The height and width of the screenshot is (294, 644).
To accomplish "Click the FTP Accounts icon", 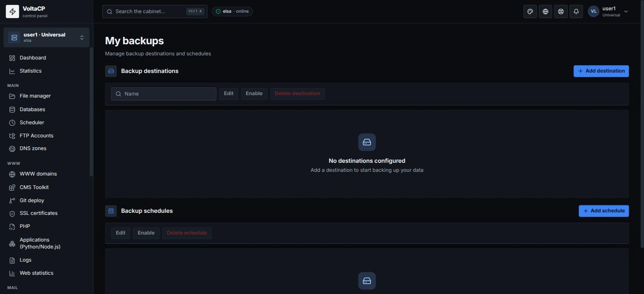I will coord(12,136).
